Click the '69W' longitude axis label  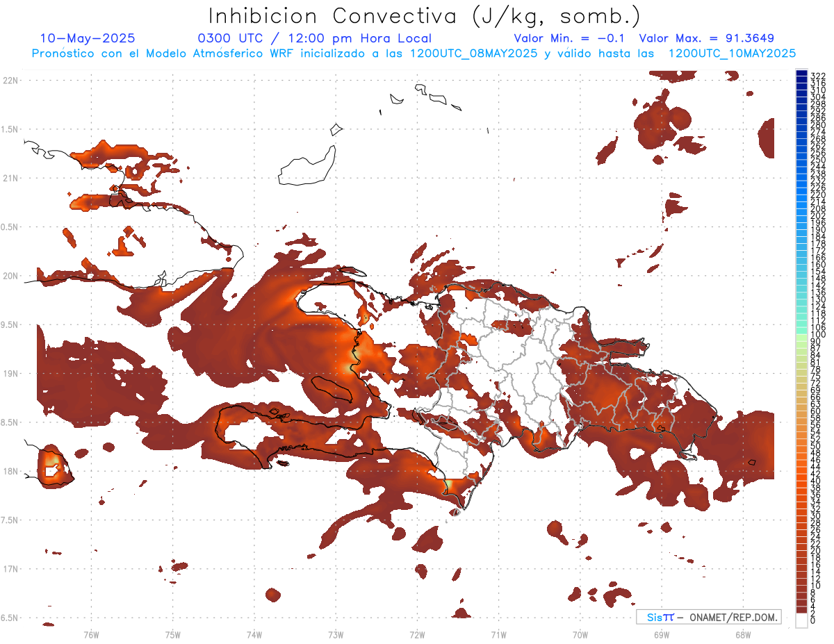pos(662,634)
